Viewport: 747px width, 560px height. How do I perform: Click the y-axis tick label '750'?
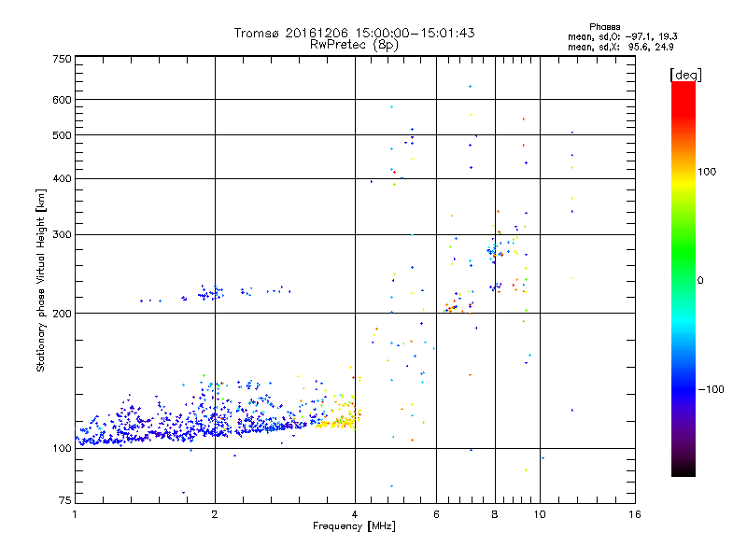point(63,60)
